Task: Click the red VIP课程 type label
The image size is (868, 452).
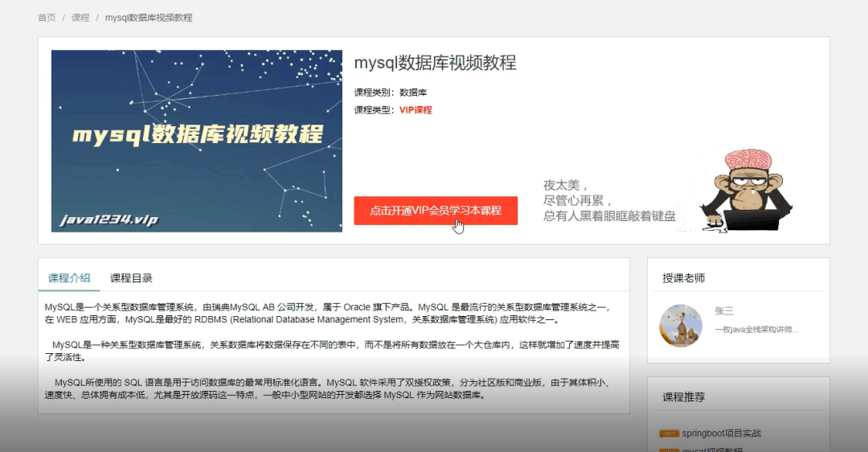Action: tap(416, 110)
